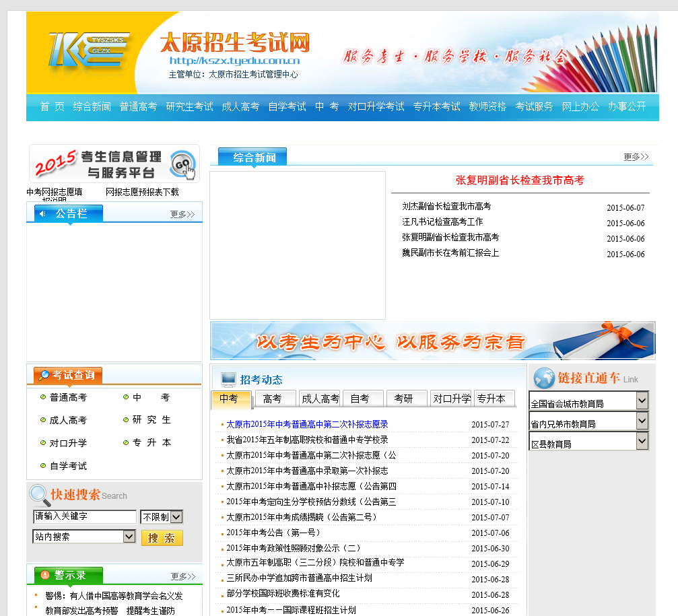Open the 考研 tab
The height and width of the screenshot is (616, 678).
[407, 399]
